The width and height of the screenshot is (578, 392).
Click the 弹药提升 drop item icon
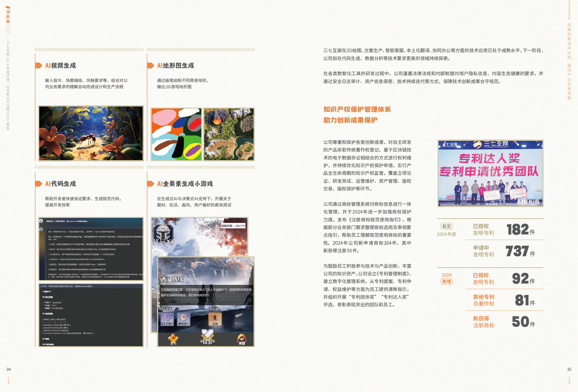tap(184, 319)
